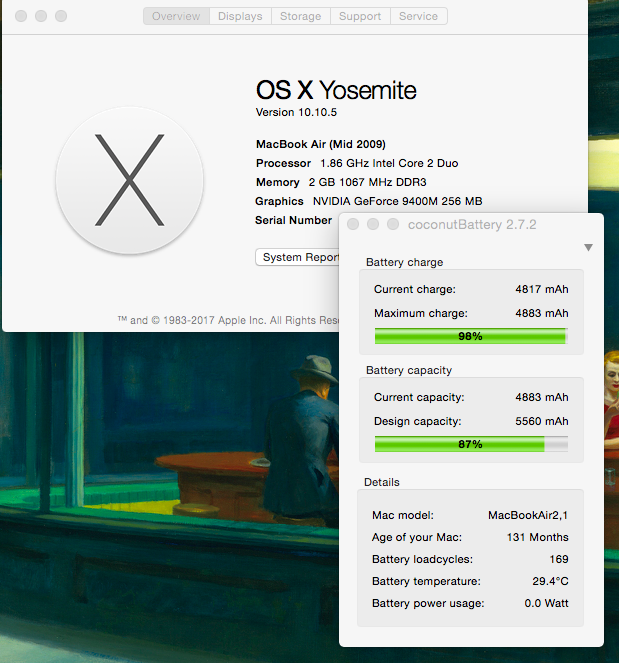
Task: Click the 2 GB 1067 MHz DDR3 value
Action: coord(367,182)
